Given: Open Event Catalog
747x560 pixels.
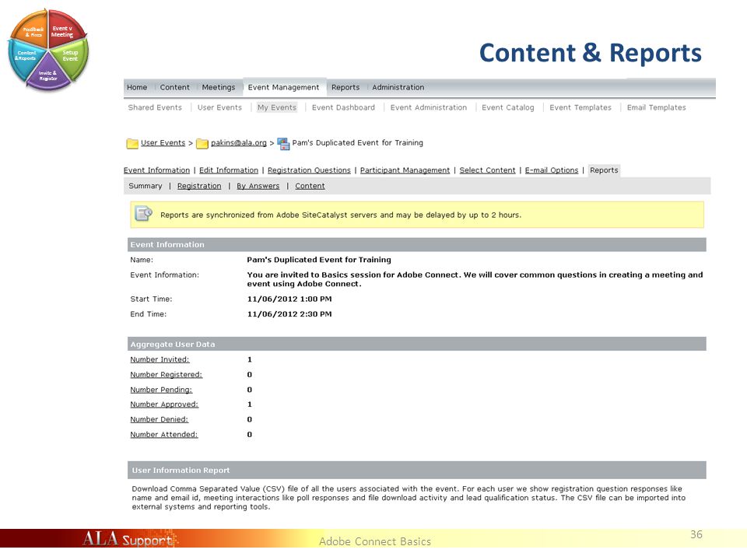Looking at the screenshot, I should 508,107.
